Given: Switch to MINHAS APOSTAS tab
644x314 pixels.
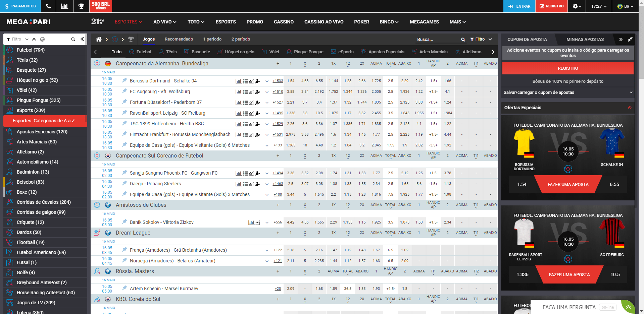Looking at the screenshot, I should point(585,40).
